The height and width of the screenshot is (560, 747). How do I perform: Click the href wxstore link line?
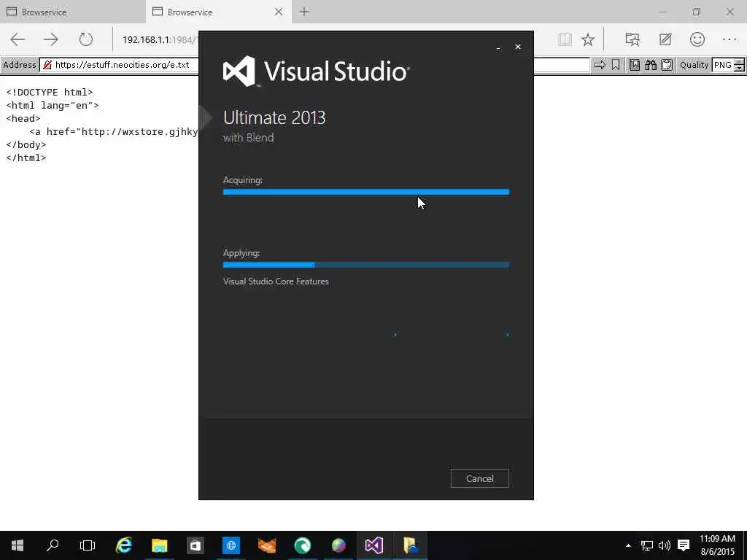point(113,131)
